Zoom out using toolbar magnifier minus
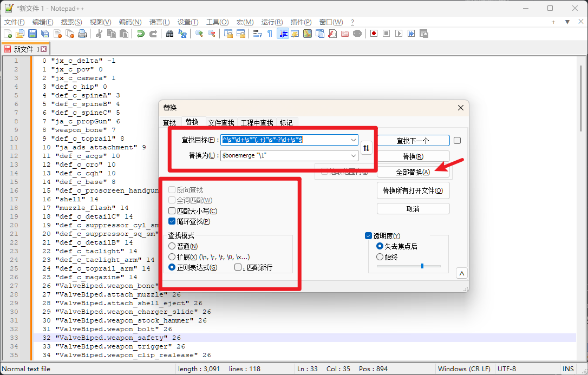588x375 pixels. coord(212,34)
